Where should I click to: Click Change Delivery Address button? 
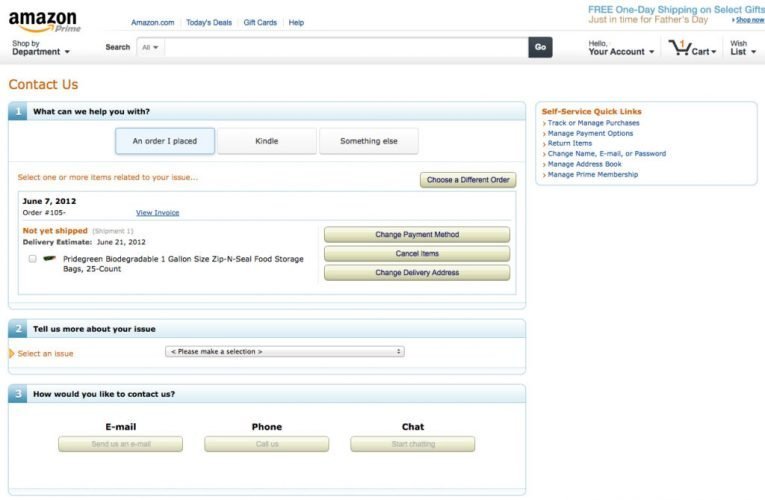(417, 273)
